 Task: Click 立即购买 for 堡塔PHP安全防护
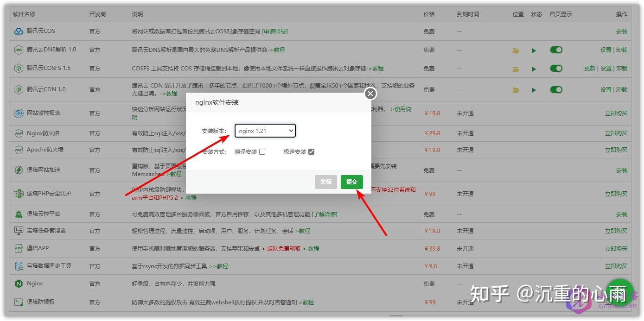pos(616,194)
